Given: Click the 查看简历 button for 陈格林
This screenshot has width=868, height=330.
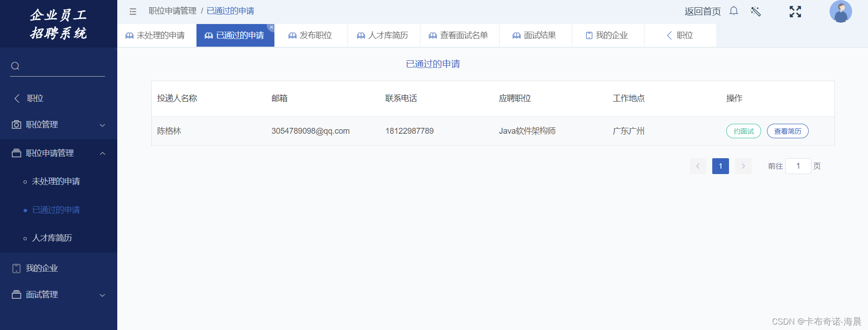Looking at the screenshot, I should [x=787, y=131].
